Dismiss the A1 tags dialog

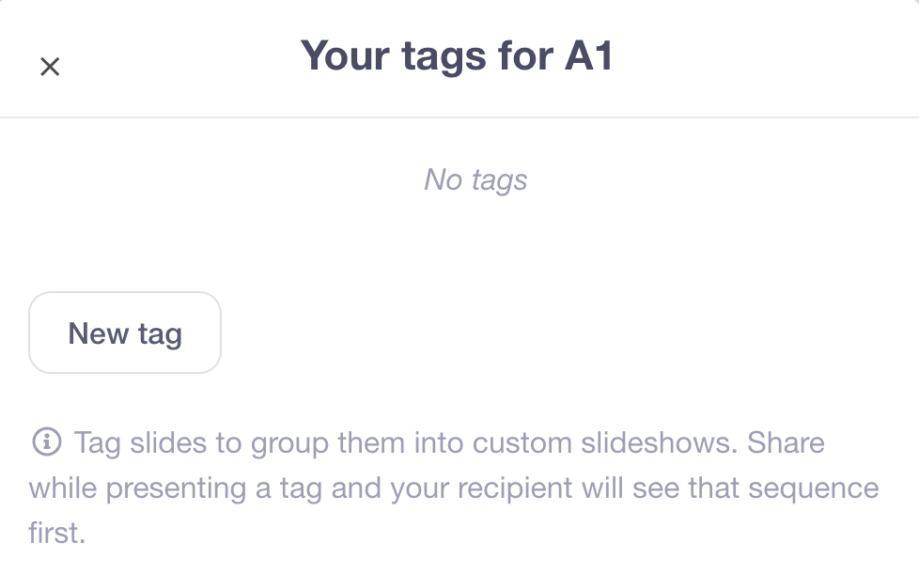pos(50,67)
